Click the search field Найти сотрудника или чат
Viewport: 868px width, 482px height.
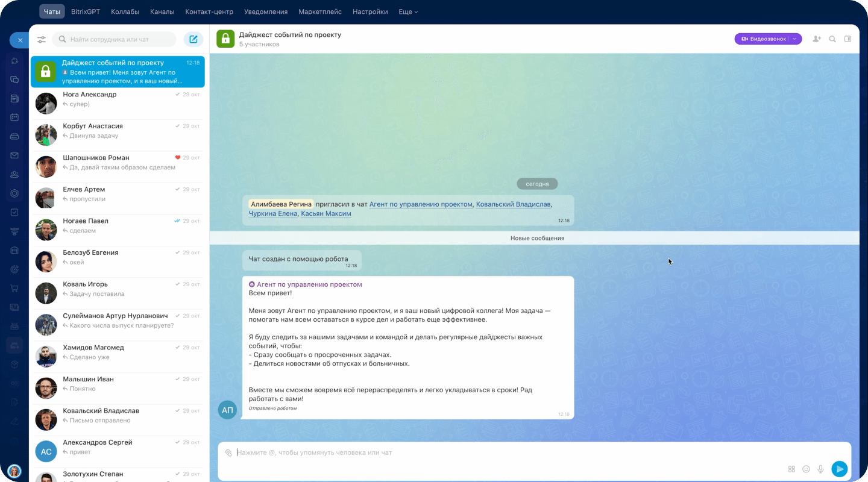coord(115,40)
